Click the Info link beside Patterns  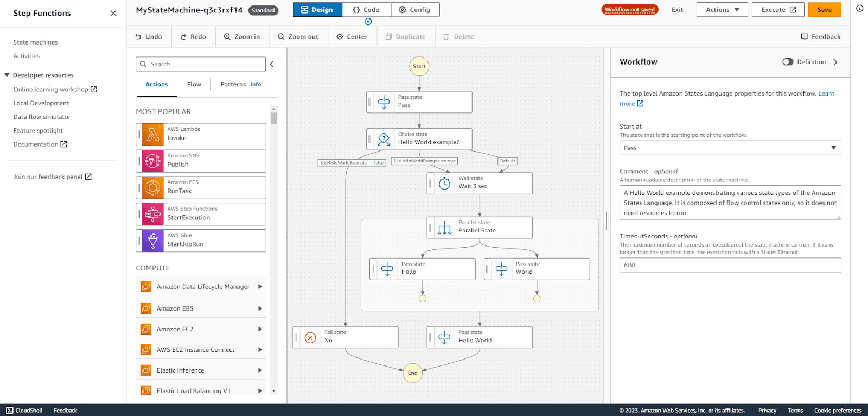(256, 84)
